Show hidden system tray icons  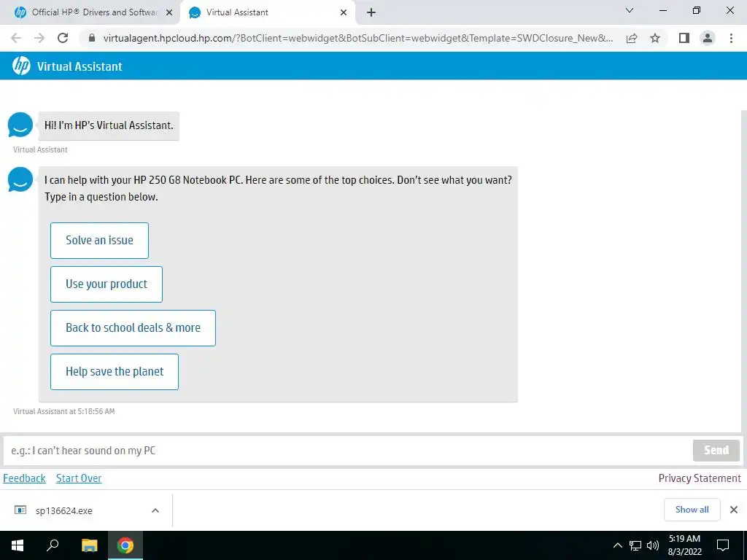[x=617, y=545]
